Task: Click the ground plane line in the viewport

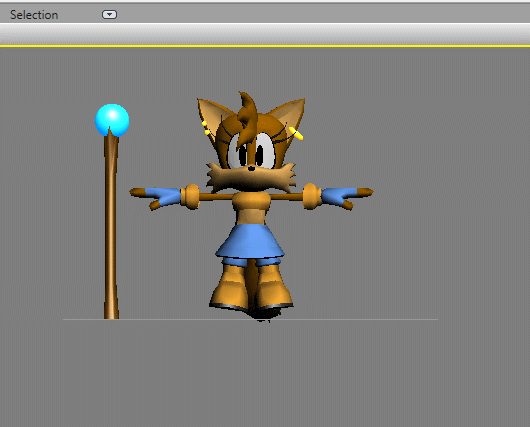Action: (x=250, y=319)
